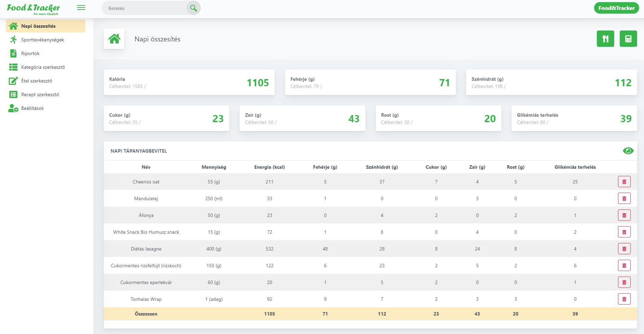Click the Tonhalas Wrap name cell
Image resolution: width=644 pixels, height=334 pixels.
(x=146, y=299)
